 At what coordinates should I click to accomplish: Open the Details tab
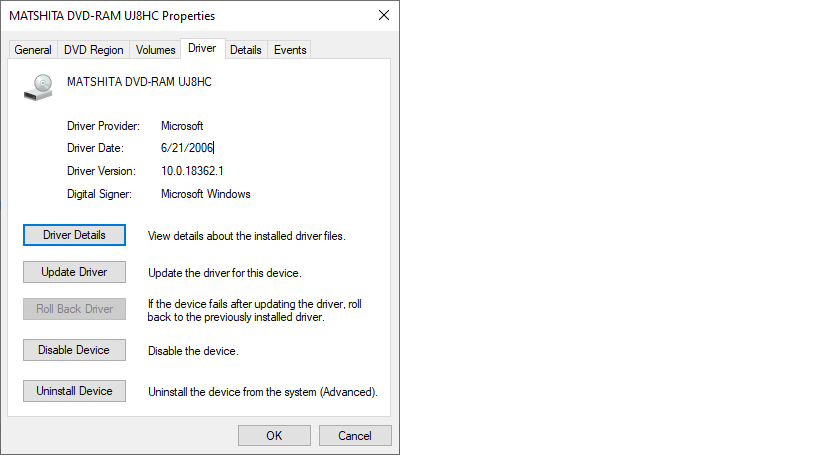click(245, 50)
